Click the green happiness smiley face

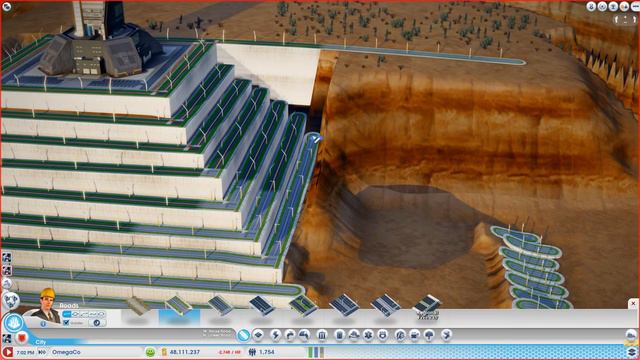(150, 352)
